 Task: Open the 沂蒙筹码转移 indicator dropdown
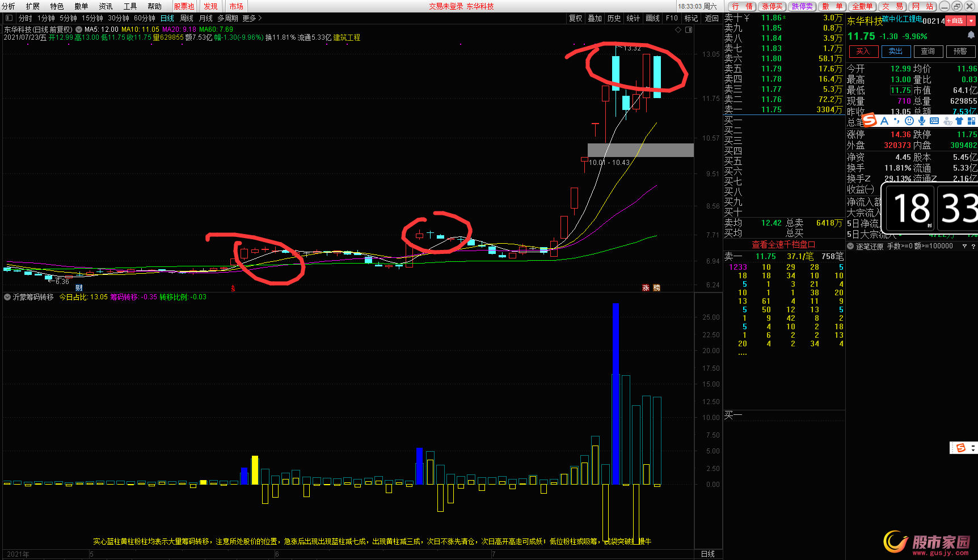click(8, 297)
